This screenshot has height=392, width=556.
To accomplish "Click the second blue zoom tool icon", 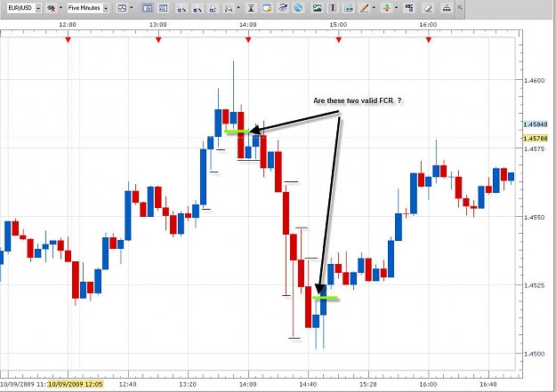I will (x=197, y=8).
